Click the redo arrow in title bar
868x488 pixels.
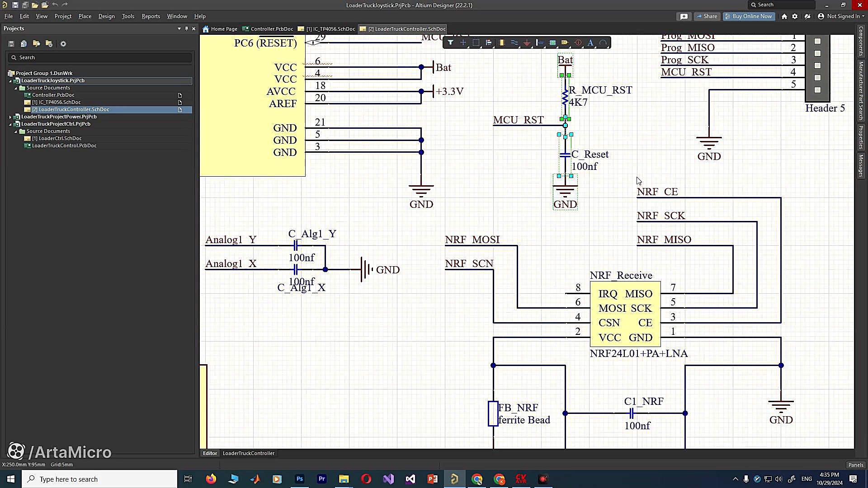click(x=65, y=5)
